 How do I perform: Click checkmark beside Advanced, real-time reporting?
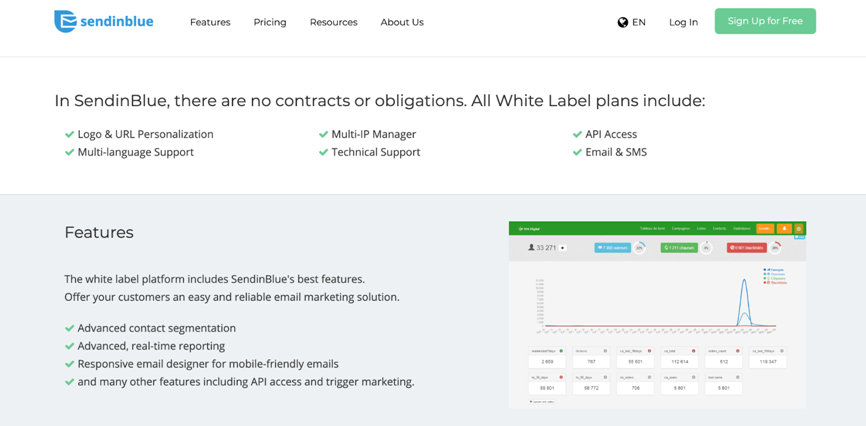[70, 346]
